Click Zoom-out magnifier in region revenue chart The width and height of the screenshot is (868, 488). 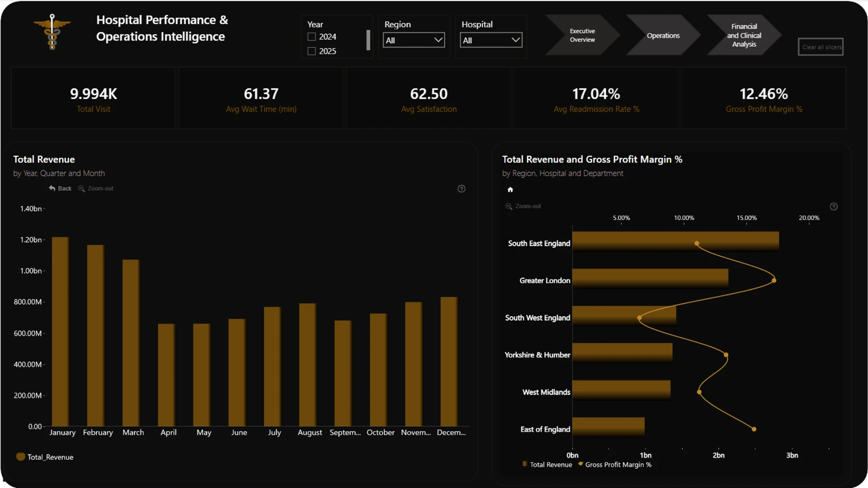click(509, 206)
